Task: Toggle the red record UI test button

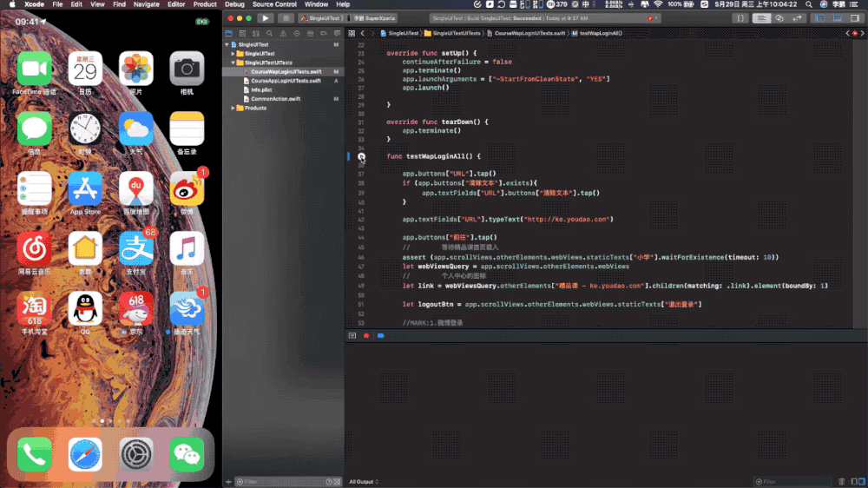Action: point(366,336)
